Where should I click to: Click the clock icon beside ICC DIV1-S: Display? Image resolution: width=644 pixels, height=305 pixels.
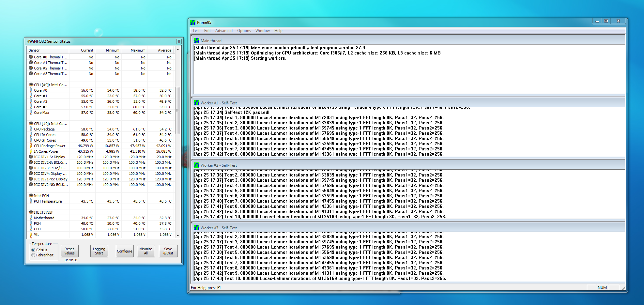click(31, 157)
